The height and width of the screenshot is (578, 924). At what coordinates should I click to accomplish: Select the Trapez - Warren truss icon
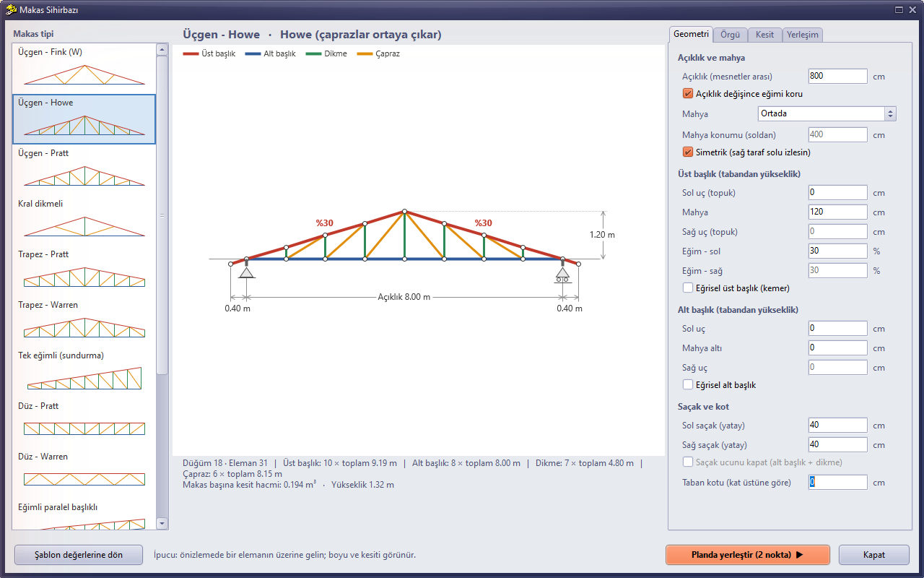click(84, 327)
